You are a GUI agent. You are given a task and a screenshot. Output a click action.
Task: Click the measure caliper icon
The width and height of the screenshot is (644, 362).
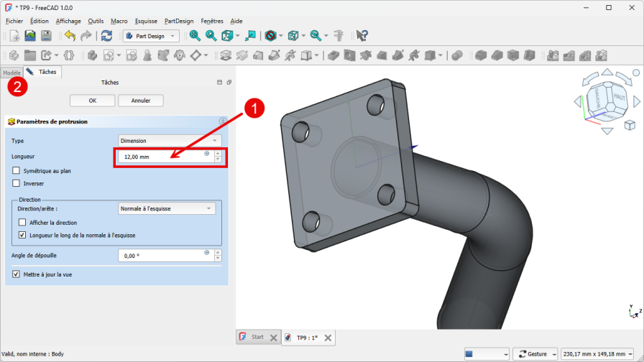[x=339, y=35]
